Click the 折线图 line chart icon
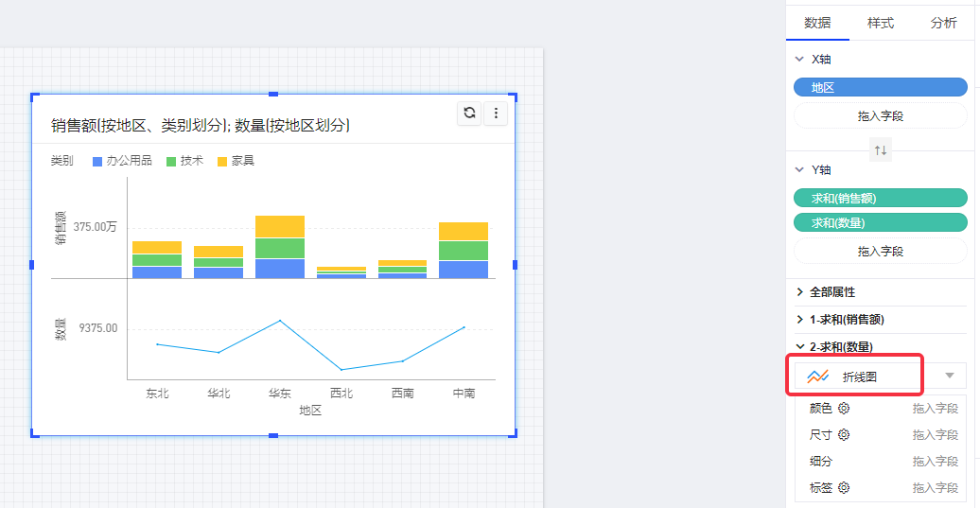The width and height of the screenshot is (980, 508). 817,377
